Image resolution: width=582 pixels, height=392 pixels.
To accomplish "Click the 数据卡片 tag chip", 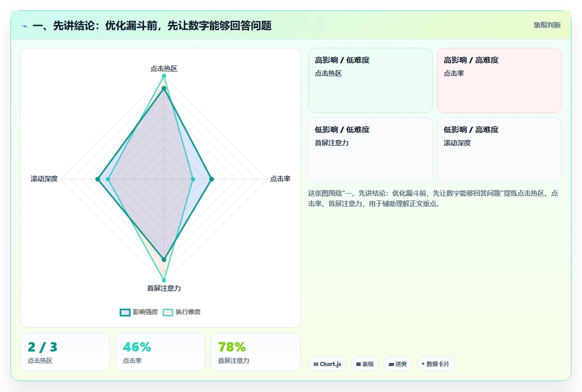I will click(435, 364).
